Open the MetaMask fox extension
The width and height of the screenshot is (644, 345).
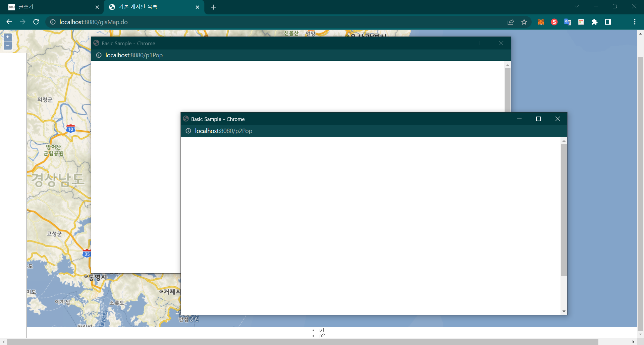(541, 22)
